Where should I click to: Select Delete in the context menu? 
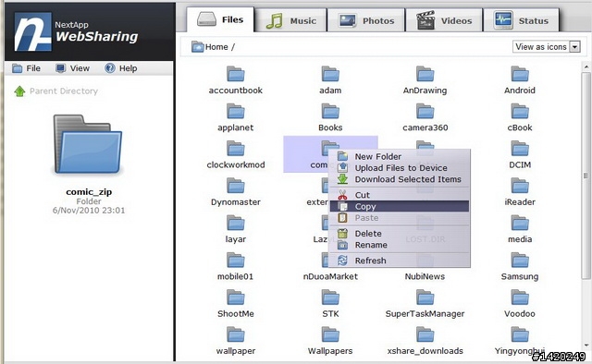pyautogui.click(x=400, y=234)
